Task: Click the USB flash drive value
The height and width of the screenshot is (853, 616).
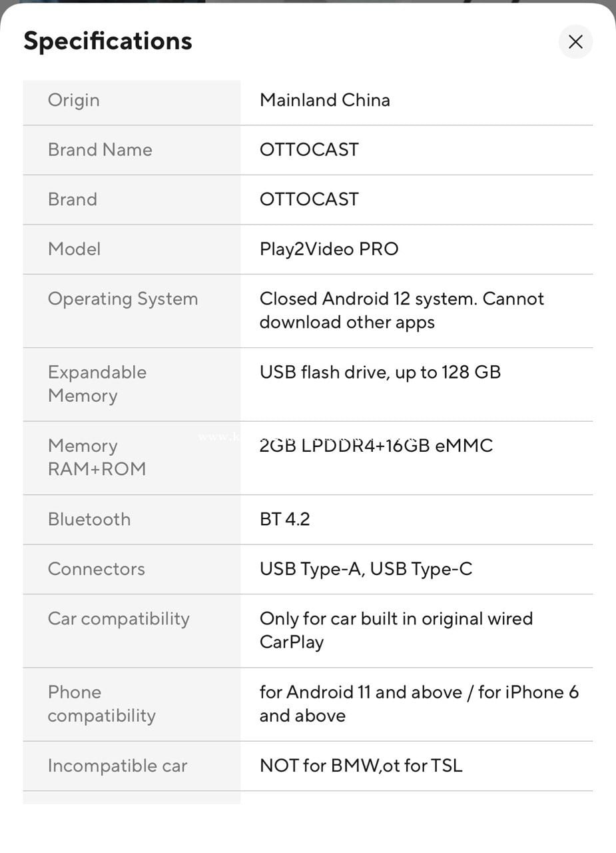Action: (x=380, y=372)
